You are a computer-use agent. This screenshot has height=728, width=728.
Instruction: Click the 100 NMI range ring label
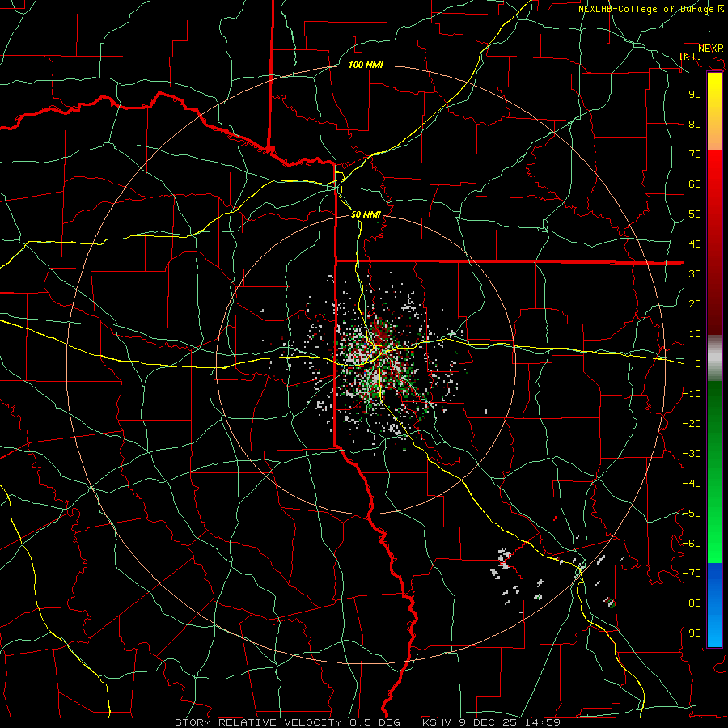(x=366, y=65)
